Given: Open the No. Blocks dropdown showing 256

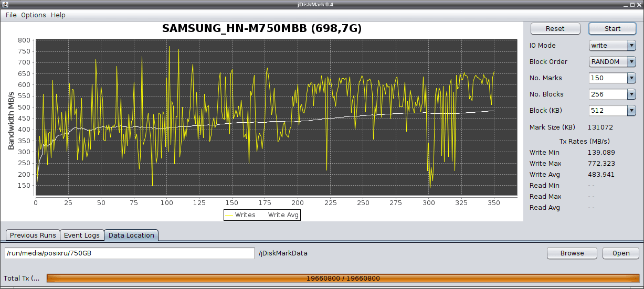Looking at the screenshot, I should coord(613,94).
